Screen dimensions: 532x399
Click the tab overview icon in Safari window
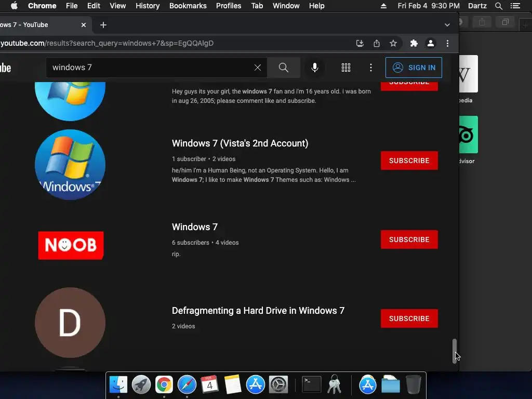(505, 22)
